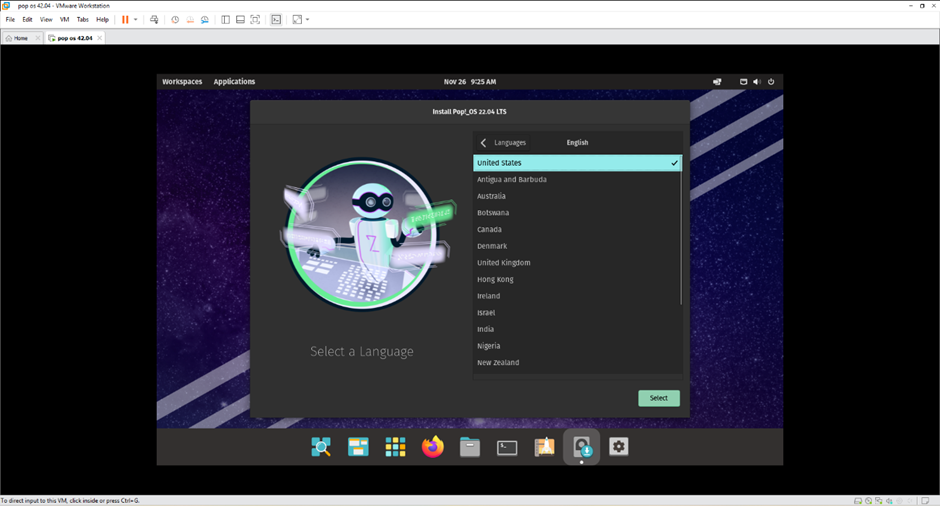940x506 pixels.
Task: Open the application grid launcher in dock
Action: (x=395, y=447)
